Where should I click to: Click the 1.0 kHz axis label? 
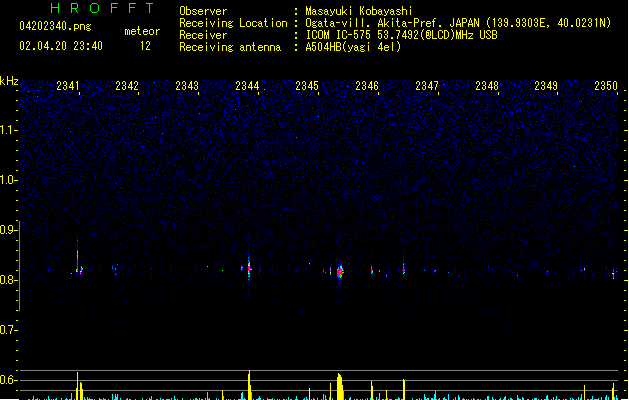[x=8, y=180]
